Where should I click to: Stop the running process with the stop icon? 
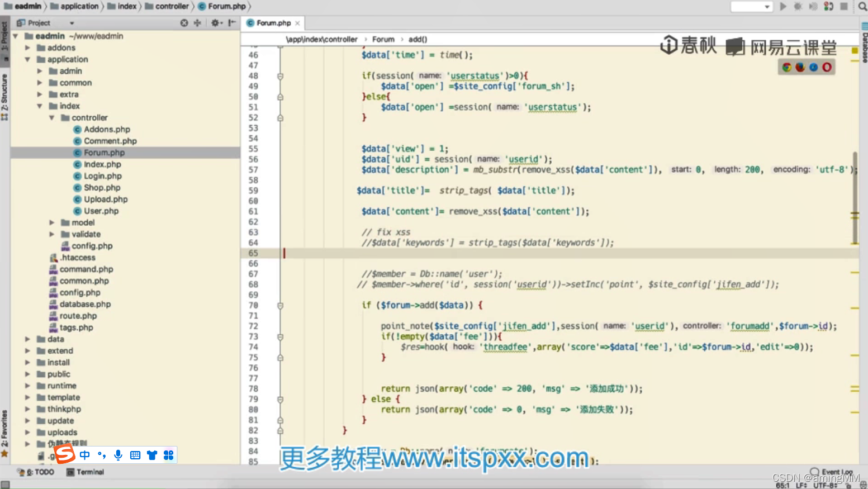[x=844, y=7]
